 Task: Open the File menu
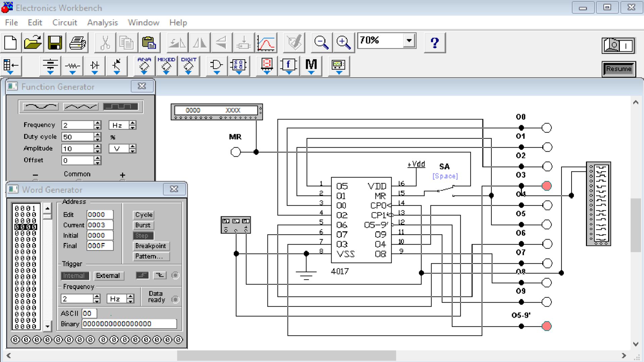tap(11, 22)
